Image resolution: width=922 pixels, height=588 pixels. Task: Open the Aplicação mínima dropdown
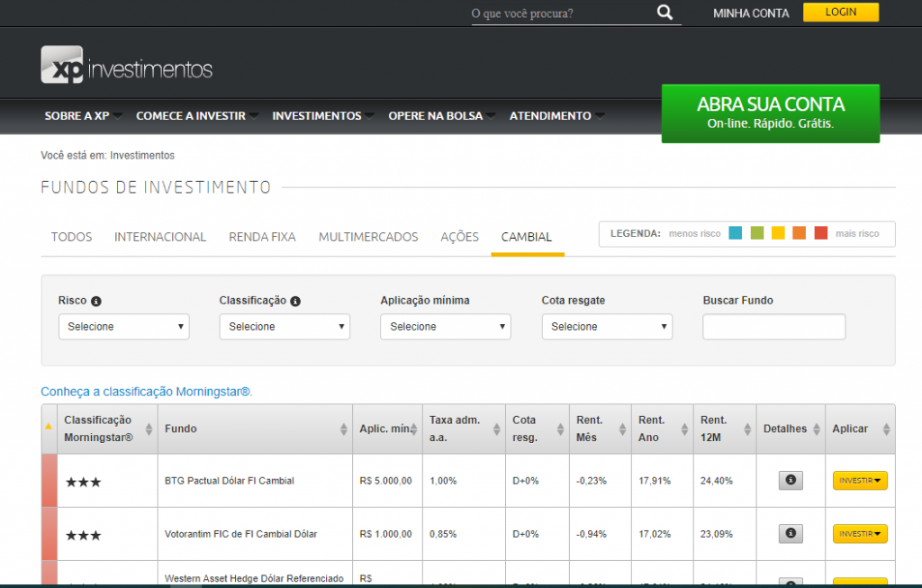click(x=446, y=327)
